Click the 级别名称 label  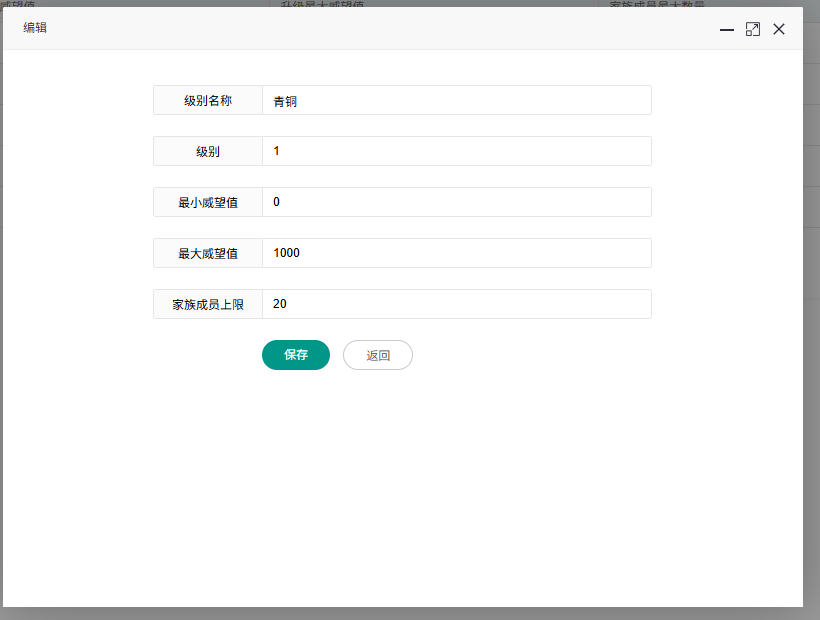point(208,101)
